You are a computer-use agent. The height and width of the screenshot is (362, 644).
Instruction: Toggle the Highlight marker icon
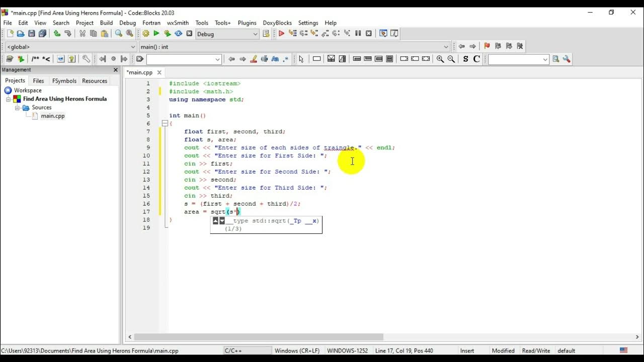254,59
